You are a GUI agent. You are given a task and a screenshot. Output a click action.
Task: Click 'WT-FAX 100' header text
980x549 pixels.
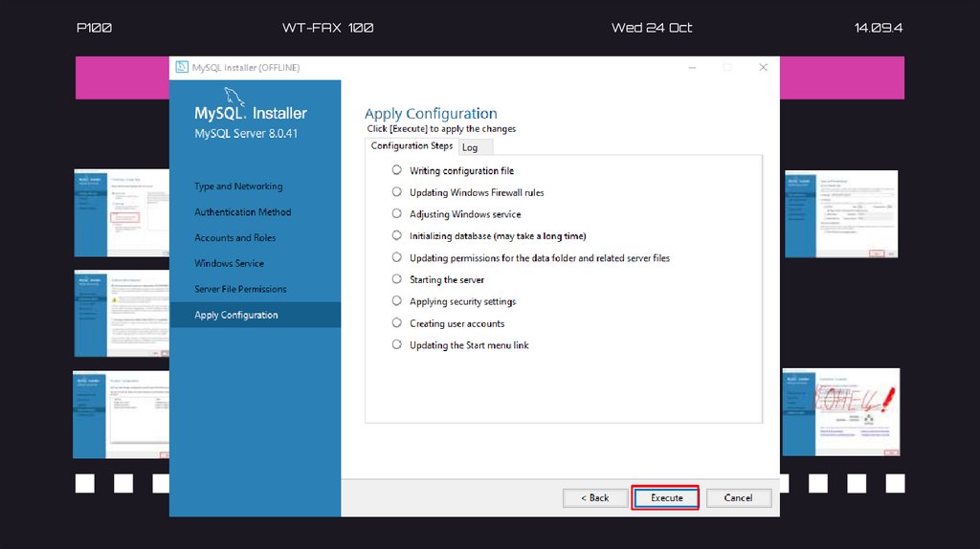[x=327, y=28]
